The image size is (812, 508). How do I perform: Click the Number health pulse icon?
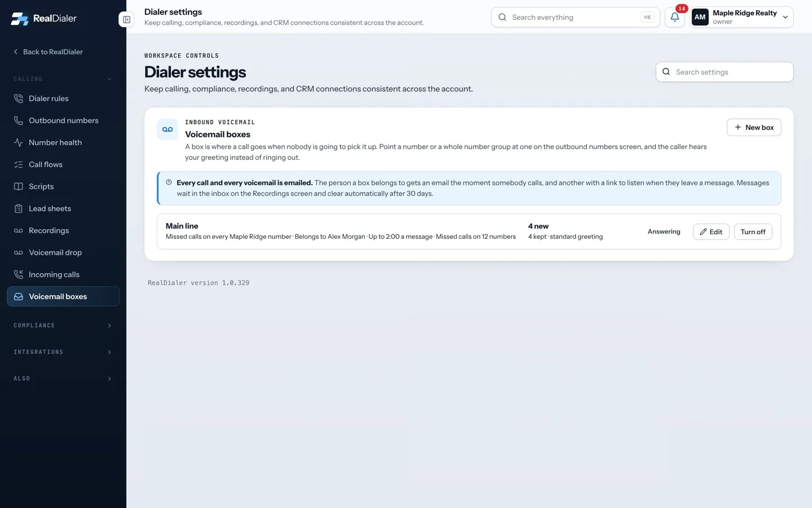coord(19,142)
